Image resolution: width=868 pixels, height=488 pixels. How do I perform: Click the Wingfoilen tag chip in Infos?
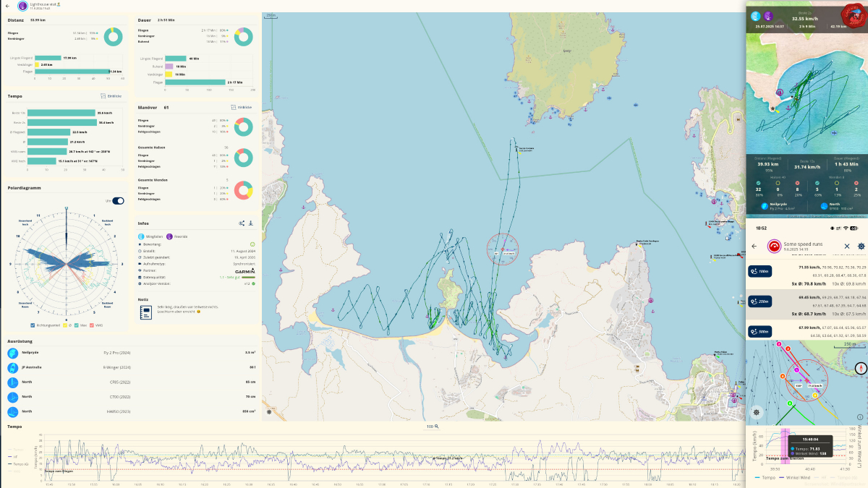151,236
